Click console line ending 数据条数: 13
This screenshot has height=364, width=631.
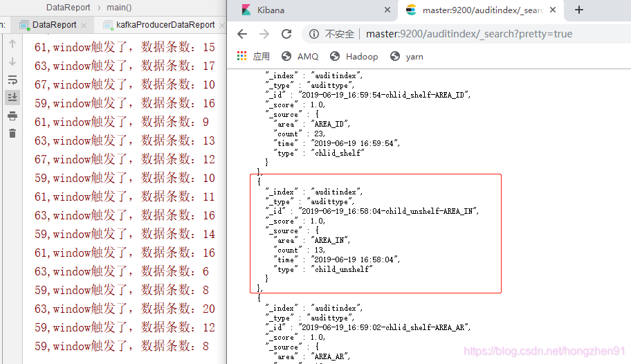(125, 140)
